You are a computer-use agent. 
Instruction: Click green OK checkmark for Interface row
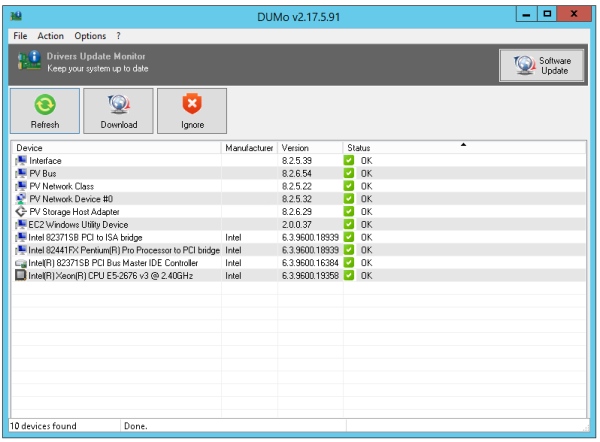349,161
